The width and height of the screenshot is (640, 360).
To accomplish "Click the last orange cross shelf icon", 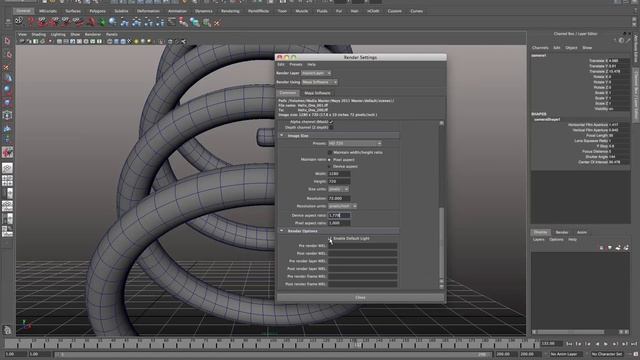I will pyautogui.click(x=217, y=23).
